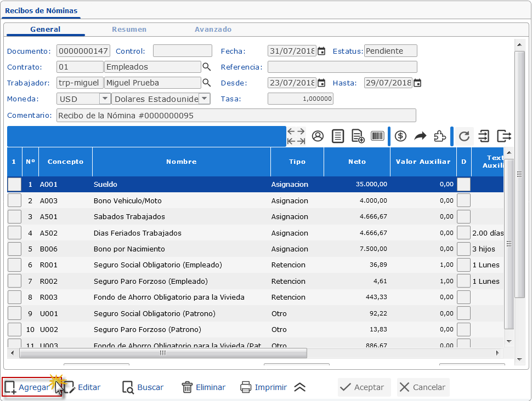This screenshot has width=532, height=401.
Task: Click the curved share arrow icon
Action: (420, 136)
